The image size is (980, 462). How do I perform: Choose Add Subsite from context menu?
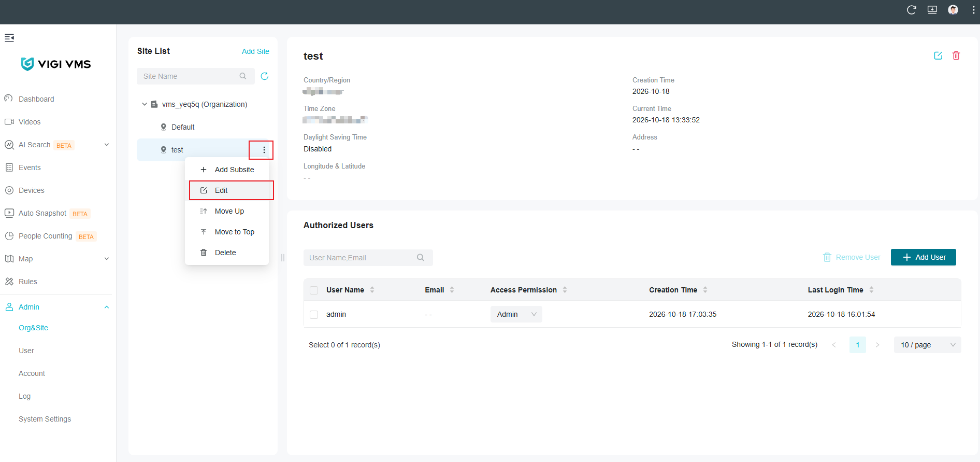(x=227, y=170)
